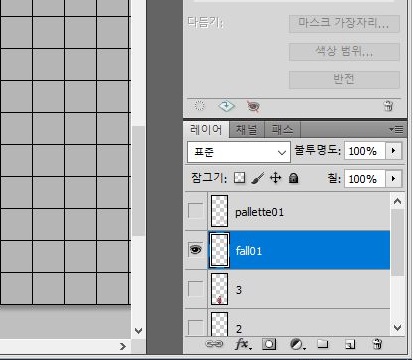This screenshot has height=360, width=413.
Task: Create a new layer
Action: click(x=350, y=344)
